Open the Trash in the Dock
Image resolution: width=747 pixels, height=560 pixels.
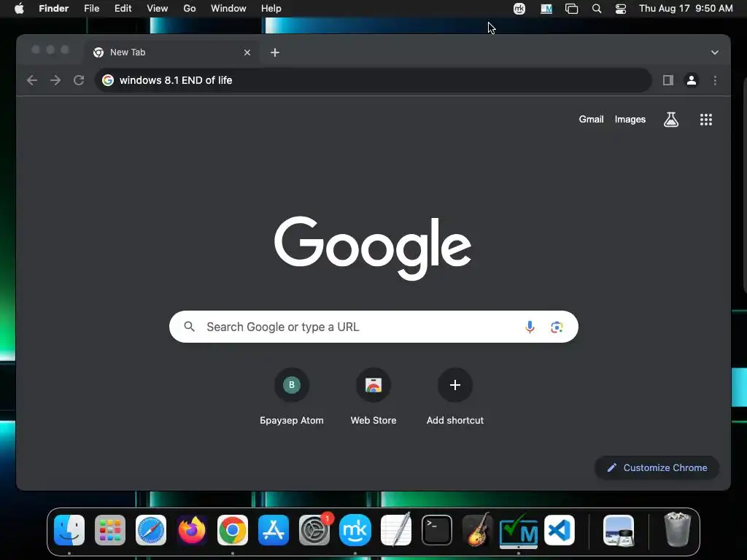pos(677,529)
